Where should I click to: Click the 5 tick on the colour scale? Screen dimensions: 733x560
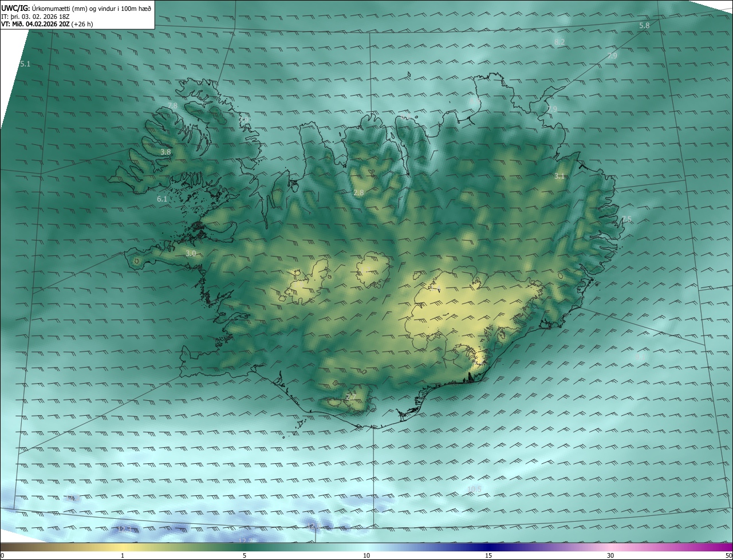[245, 555]
